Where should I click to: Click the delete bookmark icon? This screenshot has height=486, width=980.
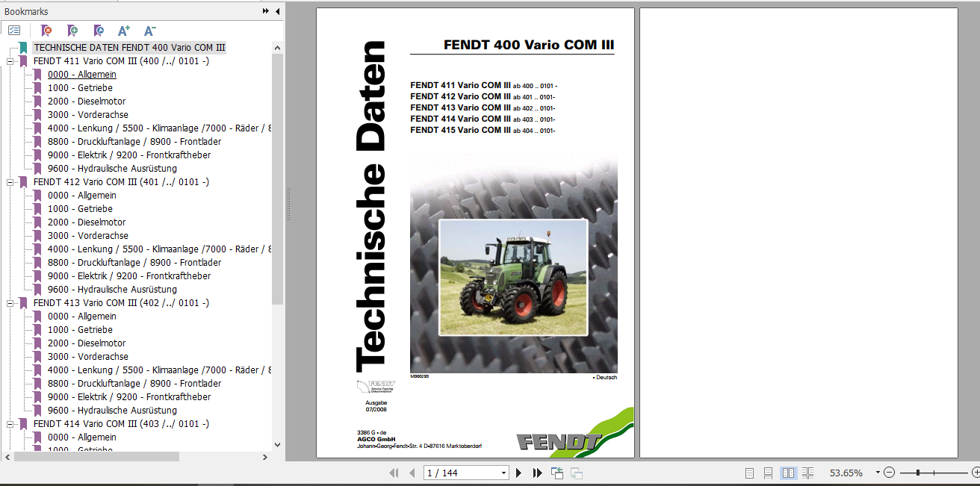point(46,31)
